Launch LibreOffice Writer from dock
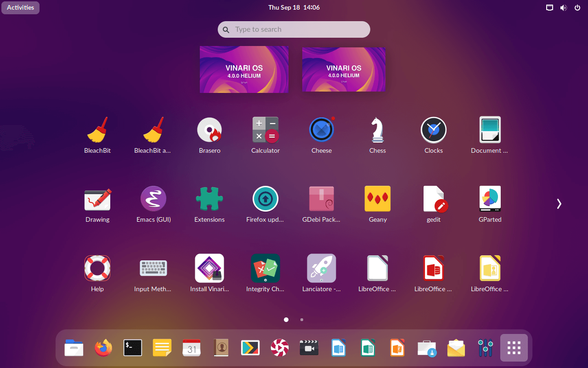This screenshot has width=588, height=368. click(x=339, y=348)
